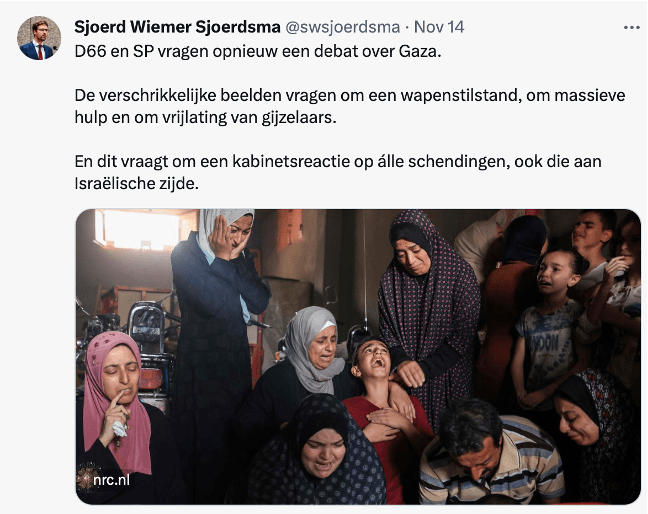Viewport: 648px width, 514px height.
Task: Click the nrc.nl logo emblem in the photo corner
Action: tap(85, 478)
